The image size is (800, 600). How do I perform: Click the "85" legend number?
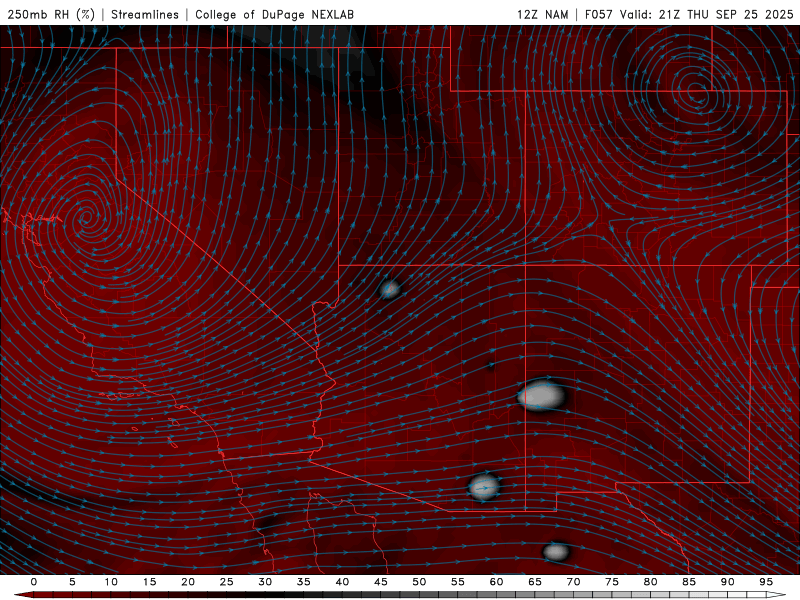click(689, 582)
